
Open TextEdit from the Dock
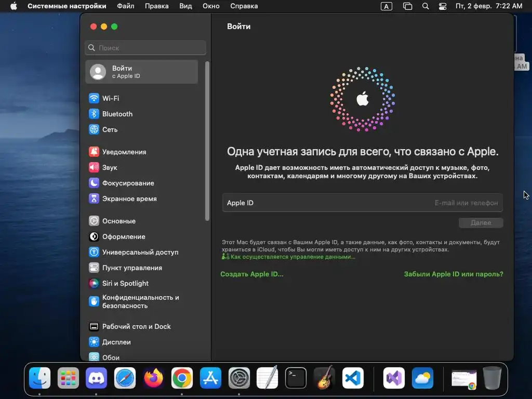268,378
